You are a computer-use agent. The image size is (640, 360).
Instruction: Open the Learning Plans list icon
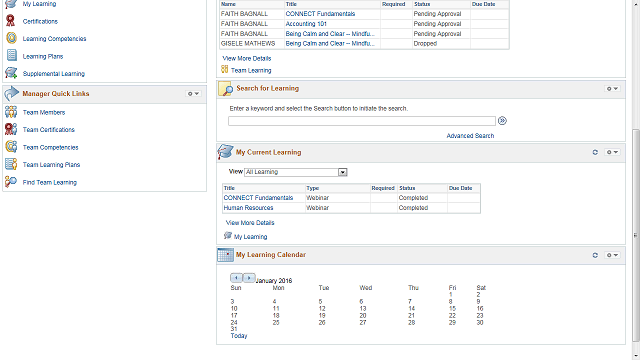12,56
